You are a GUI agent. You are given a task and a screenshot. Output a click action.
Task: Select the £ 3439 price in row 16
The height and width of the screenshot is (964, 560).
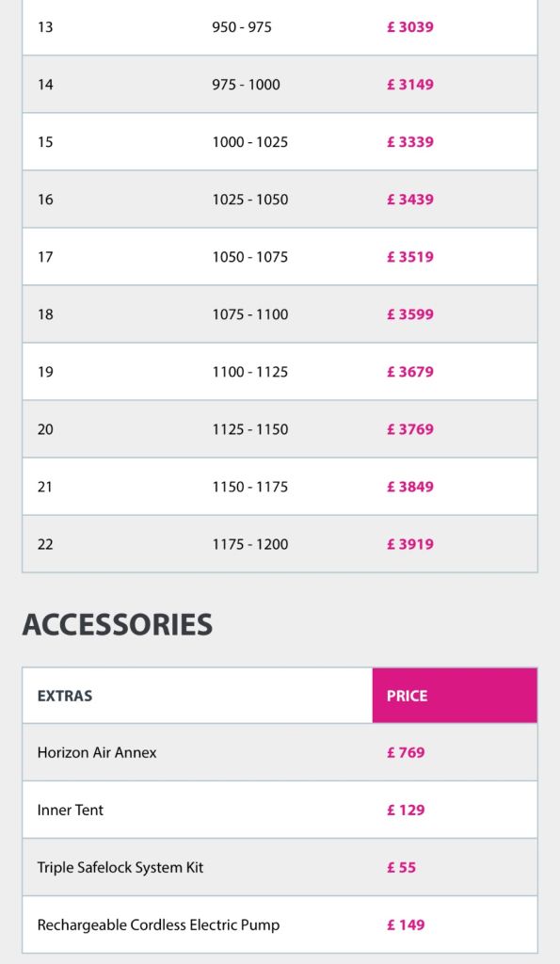coord(410,200)
